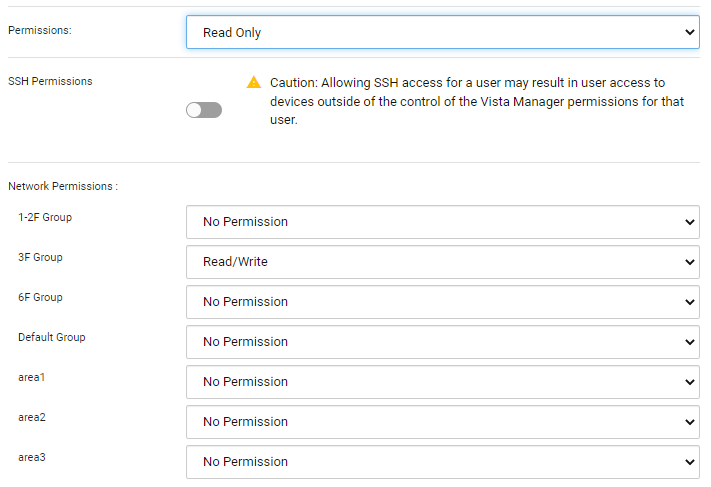
Task: Open the Permissions dropdown set to Read Only
Action: tap(442, 32)
